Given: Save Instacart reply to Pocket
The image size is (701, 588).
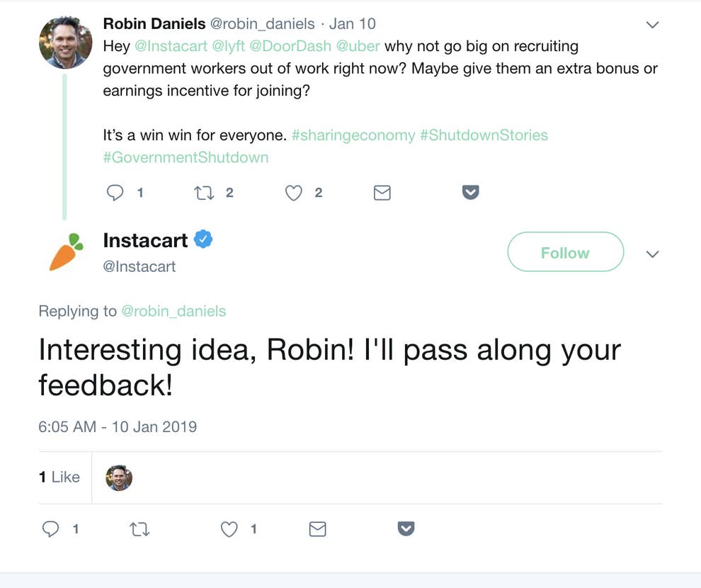Looking at the screenshot, I should [x=406, y=528].
